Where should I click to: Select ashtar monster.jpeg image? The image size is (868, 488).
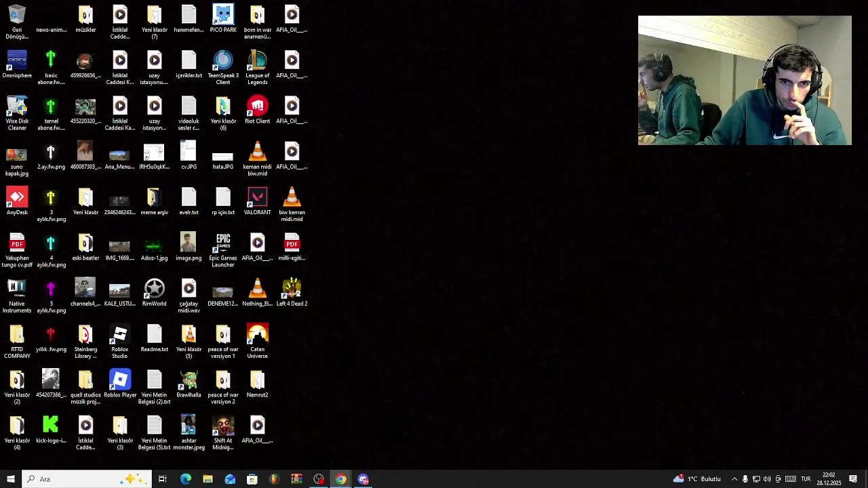pos(189,432)
